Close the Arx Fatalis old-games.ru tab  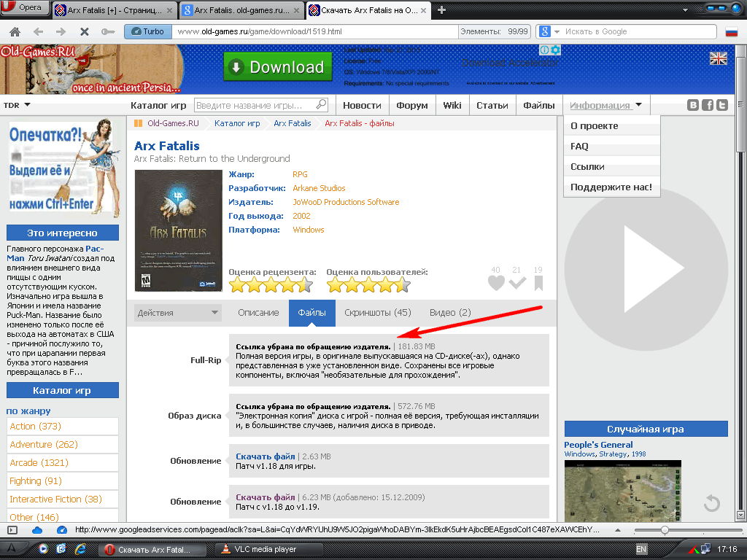(x=296, y=10)
